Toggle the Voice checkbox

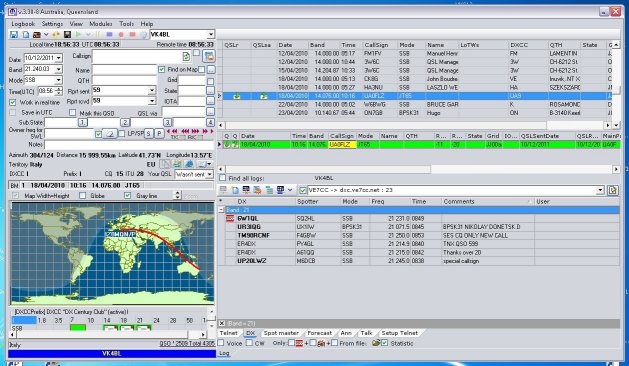(221, 343)
